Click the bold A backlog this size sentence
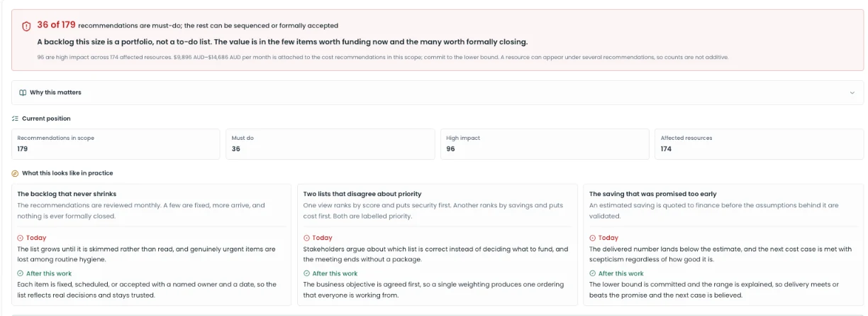 [x=282, y=42]
